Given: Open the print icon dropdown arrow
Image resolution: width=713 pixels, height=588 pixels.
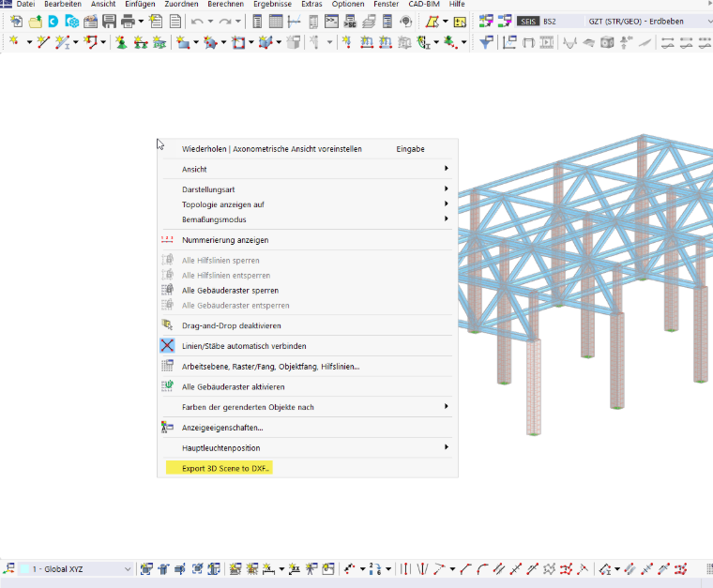Looking at the screenshot, I should pos(141,22).
